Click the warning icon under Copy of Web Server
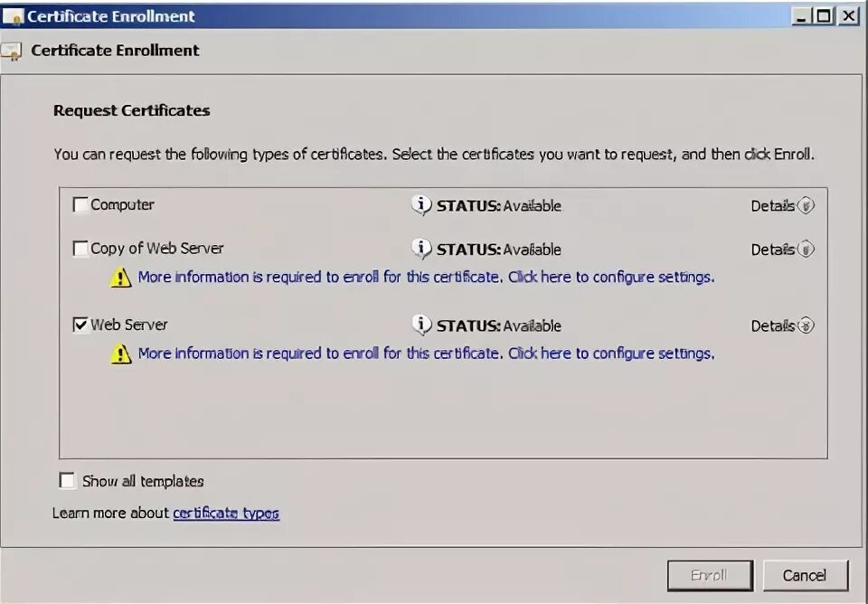This screenshot has height=604, width=868. pos(120,277)
